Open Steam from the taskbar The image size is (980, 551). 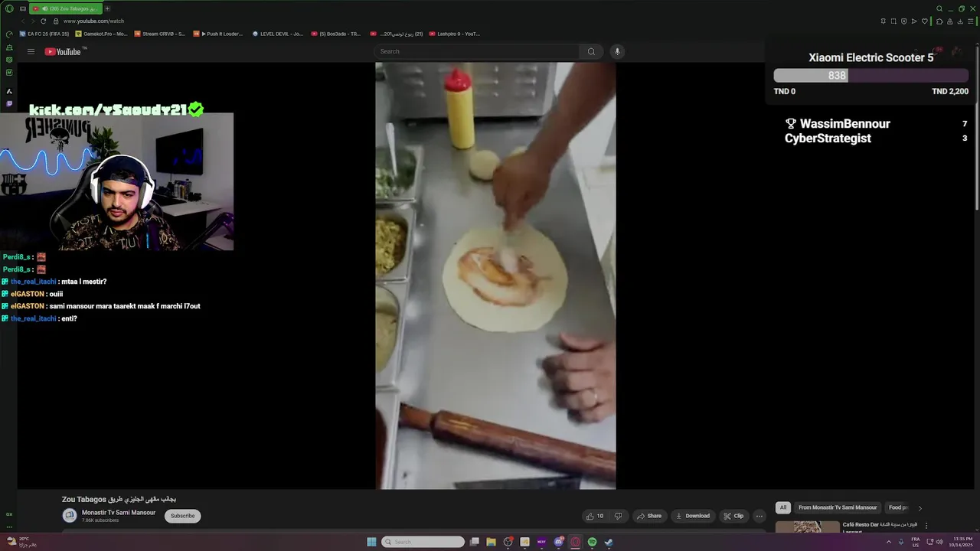pos(609,542)
